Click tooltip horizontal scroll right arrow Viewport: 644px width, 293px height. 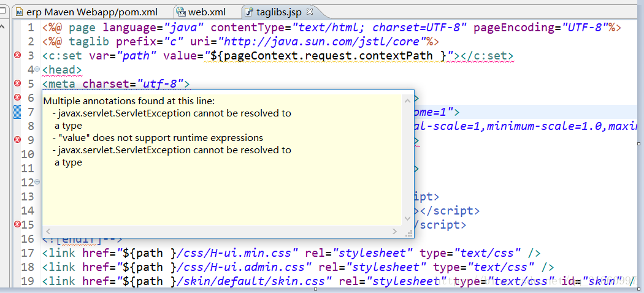396,232
